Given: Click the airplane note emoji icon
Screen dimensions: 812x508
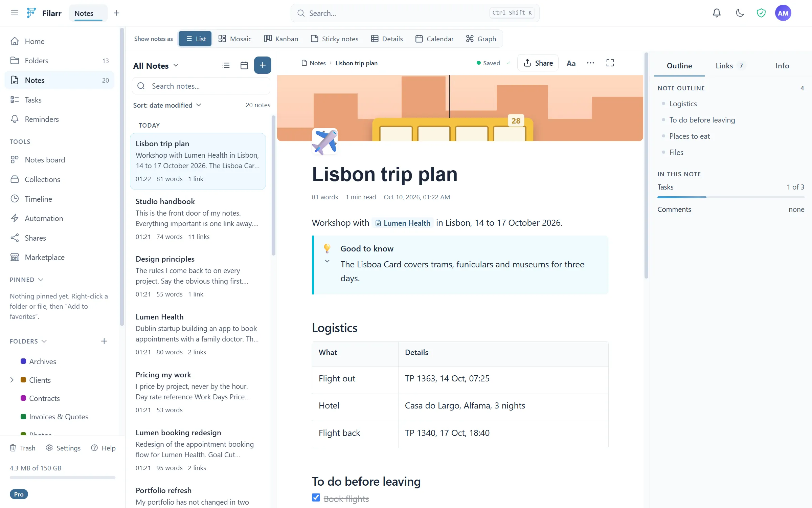Looking at the screenshot, I should coord(325,141).
